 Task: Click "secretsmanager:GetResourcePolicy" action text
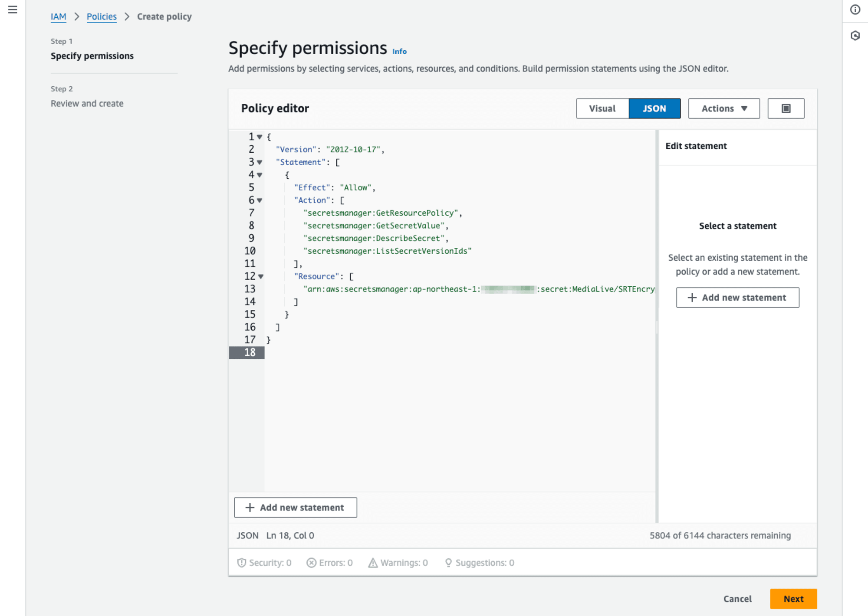(380, 213)
